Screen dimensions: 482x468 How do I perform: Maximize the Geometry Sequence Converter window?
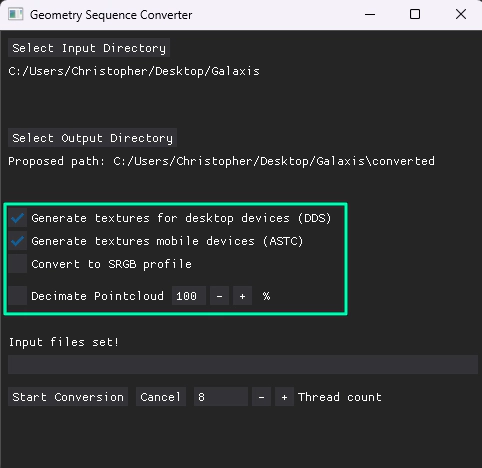coord(415,14)
